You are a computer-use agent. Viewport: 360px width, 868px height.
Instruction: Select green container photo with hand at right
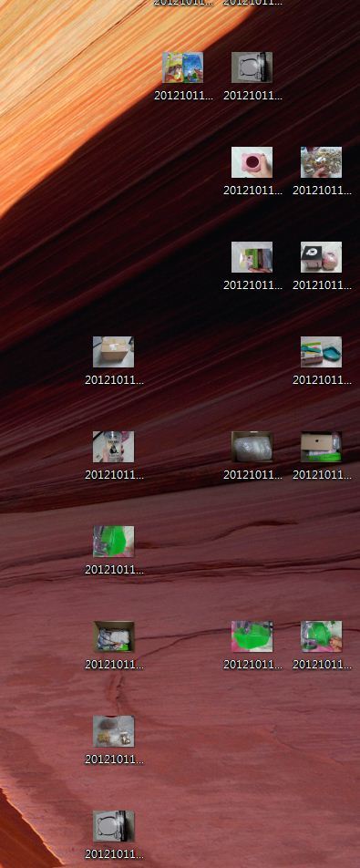[x=322, y=636]
